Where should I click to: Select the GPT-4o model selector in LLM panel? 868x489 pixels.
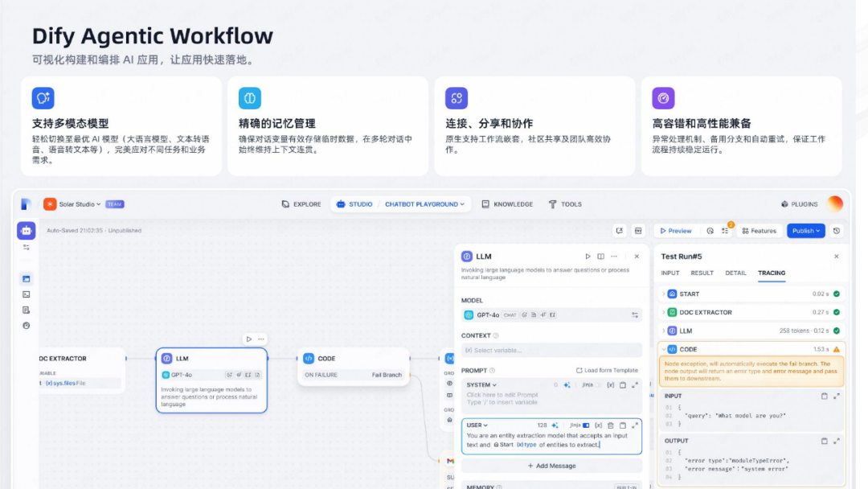click(551, 315)
